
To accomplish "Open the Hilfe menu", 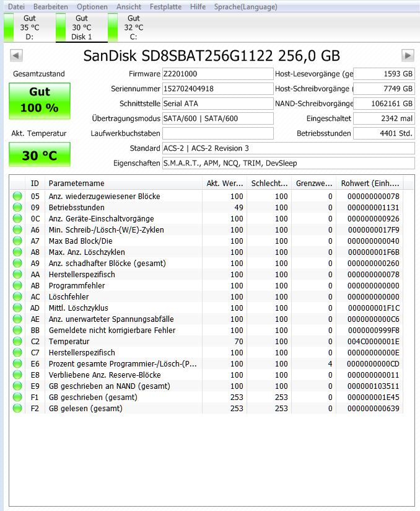I will click(198, 7).
